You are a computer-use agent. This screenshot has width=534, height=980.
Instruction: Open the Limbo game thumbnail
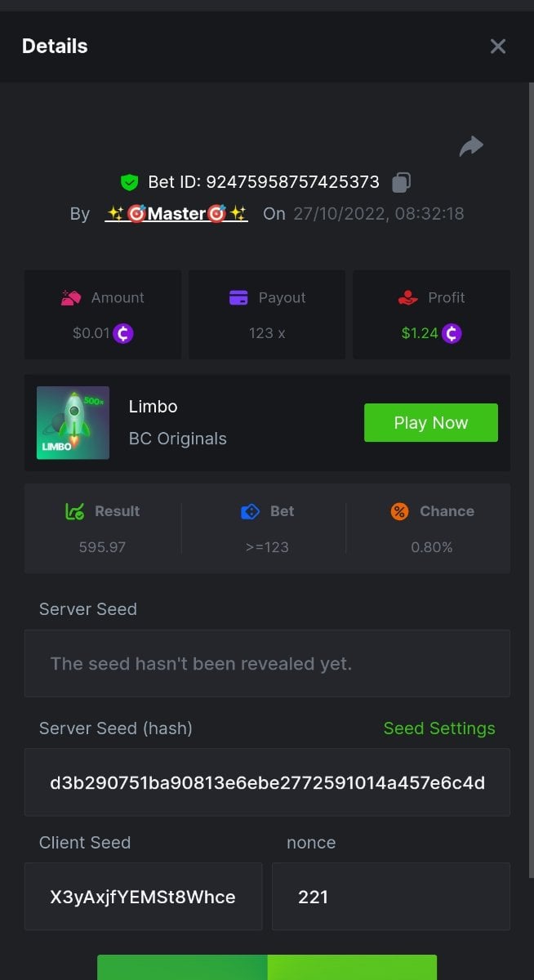pos(73,423)
